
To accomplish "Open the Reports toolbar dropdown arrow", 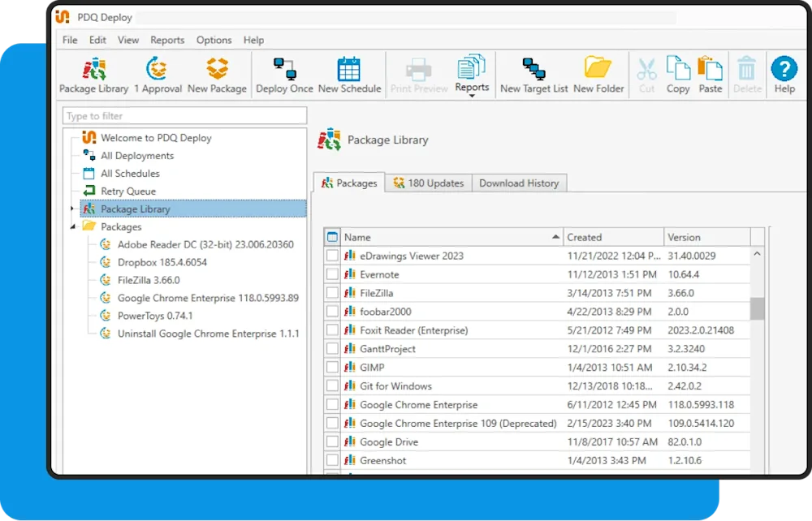I will click(x=472, y=96).
